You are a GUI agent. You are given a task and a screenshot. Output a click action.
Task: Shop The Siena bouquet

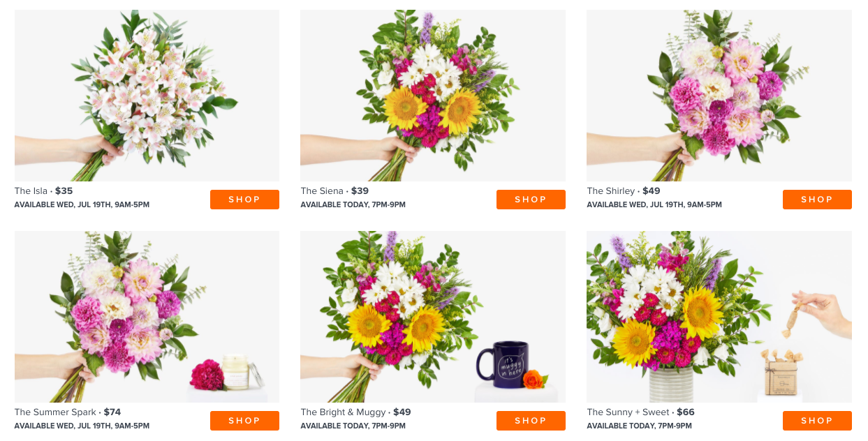coord(531,200)
